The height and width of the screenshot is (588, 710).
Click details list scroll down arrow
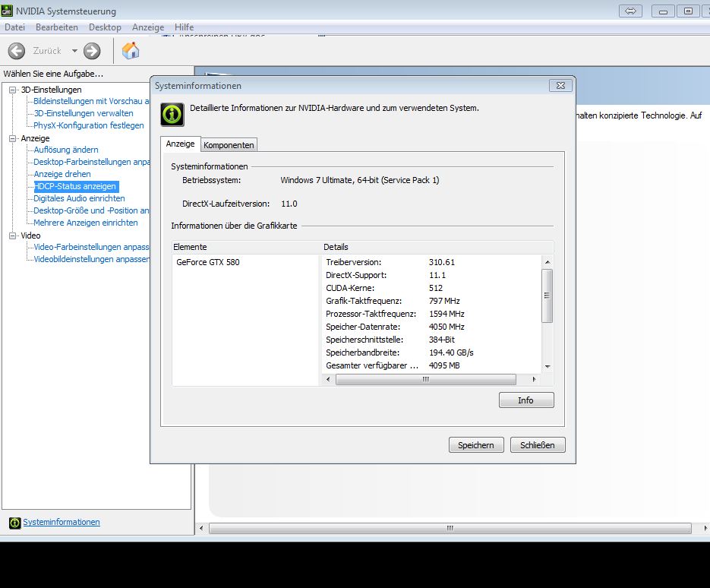[x=547, y=366]
